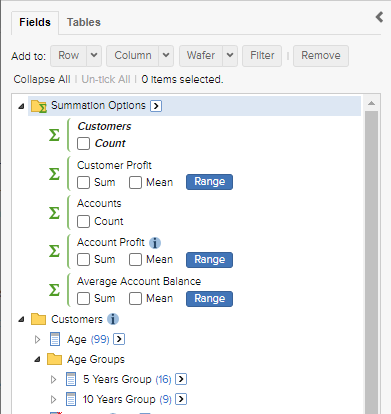Screen dimensions: 391x414
Task: Click arrow icon beside Summation Options
Action: click(x=156, y=106)
